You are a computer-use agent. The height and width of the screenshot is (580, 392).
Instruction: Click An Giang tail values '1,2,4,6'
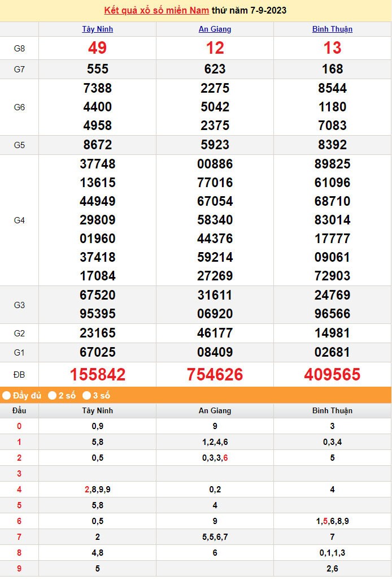click(x=215, y=442)
